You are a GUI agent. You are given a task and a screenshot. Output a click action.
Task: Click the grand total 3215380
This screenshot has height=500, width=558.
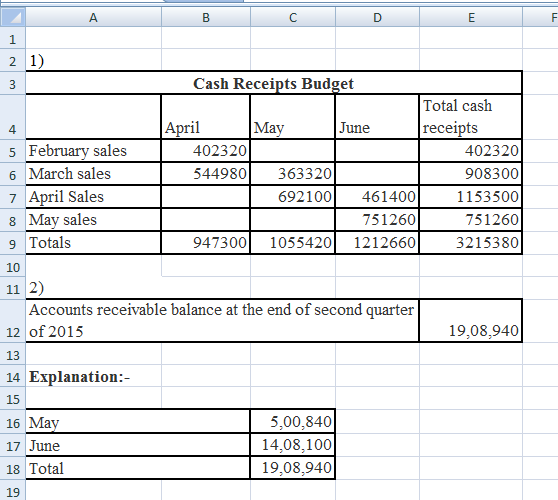[471, 243]
